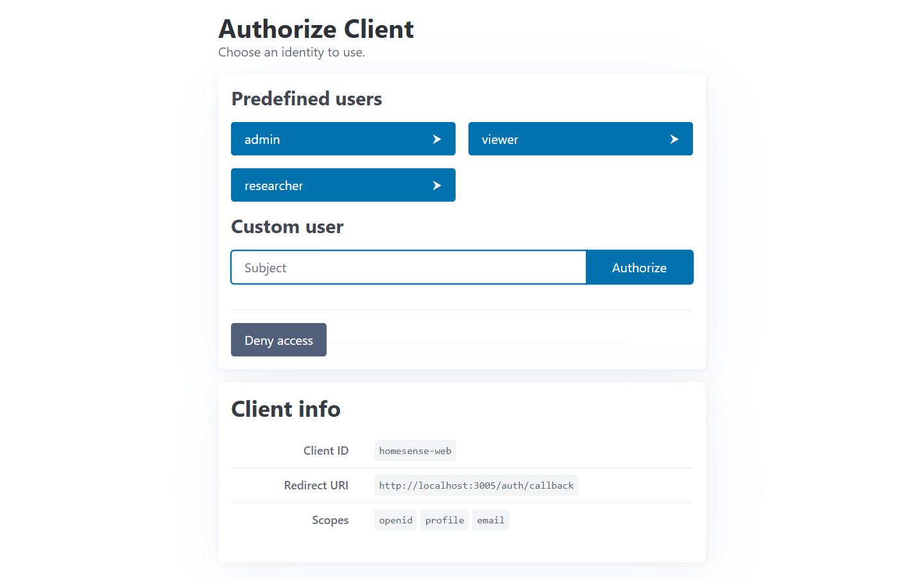924x578 pixels.
Task: Click the redirect URI localhost callback value
Action: [476, 486]
